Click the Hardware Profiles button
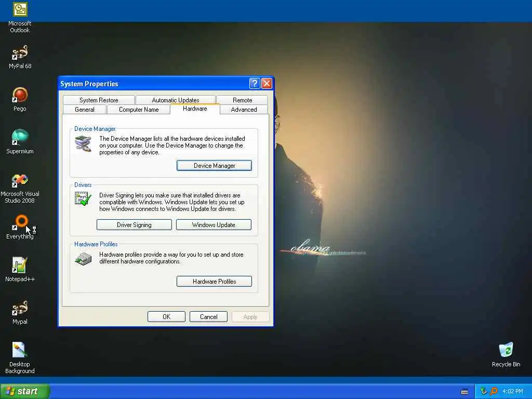Image resolution: width=532 pixels, height=399 pixels. (214, 282)
